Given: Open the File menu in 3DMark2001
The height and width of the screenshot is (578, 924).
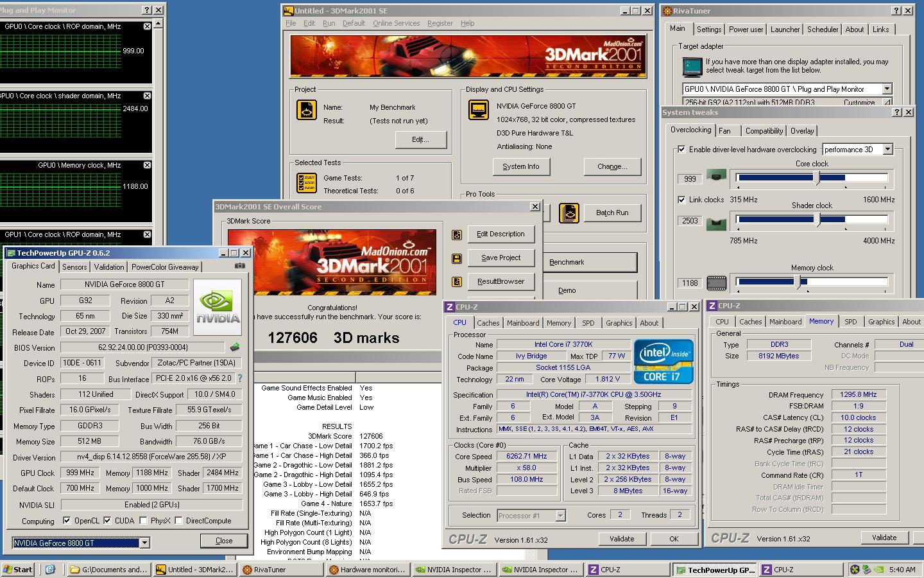Looking at the screenshot, I should 291,23.
